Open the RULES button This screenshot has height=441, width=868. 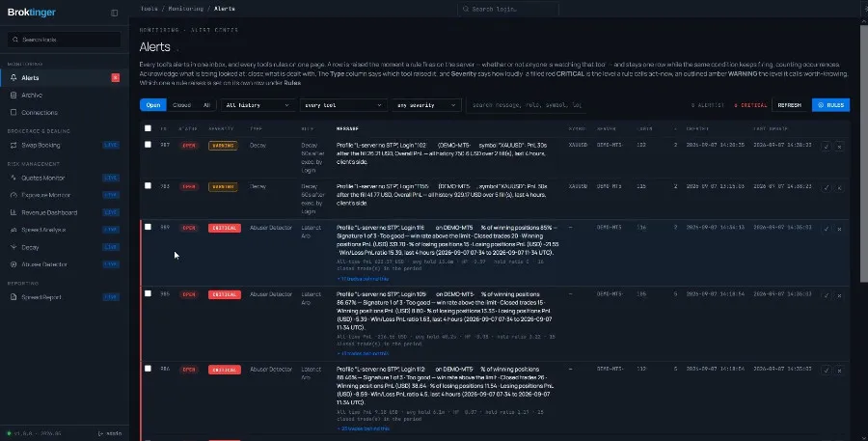[x=831, y=105]
